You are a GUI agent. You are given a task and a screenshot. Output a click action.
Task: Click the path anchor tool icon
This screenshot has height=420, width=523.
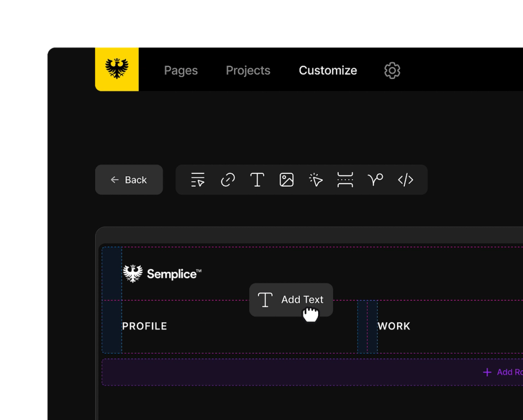[x=375, y=180]
